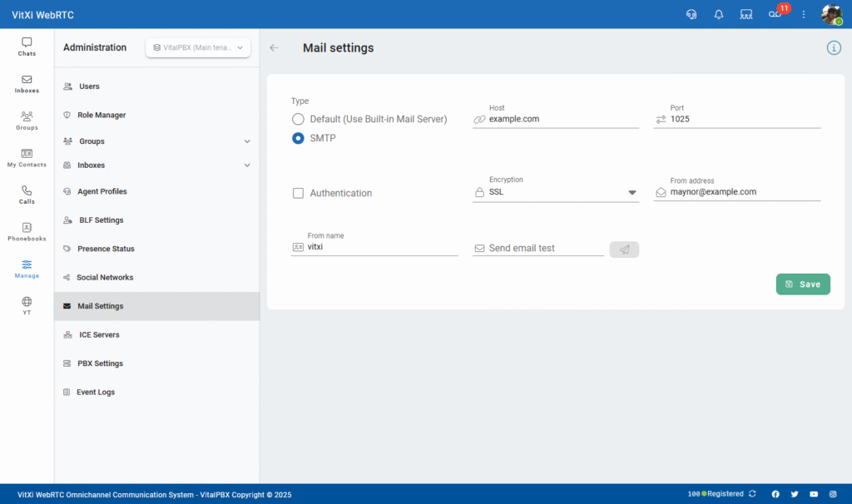Screen dimensions: 852x504
Task: Open Role Manager in the admin menu
Action: pos(102,115)
